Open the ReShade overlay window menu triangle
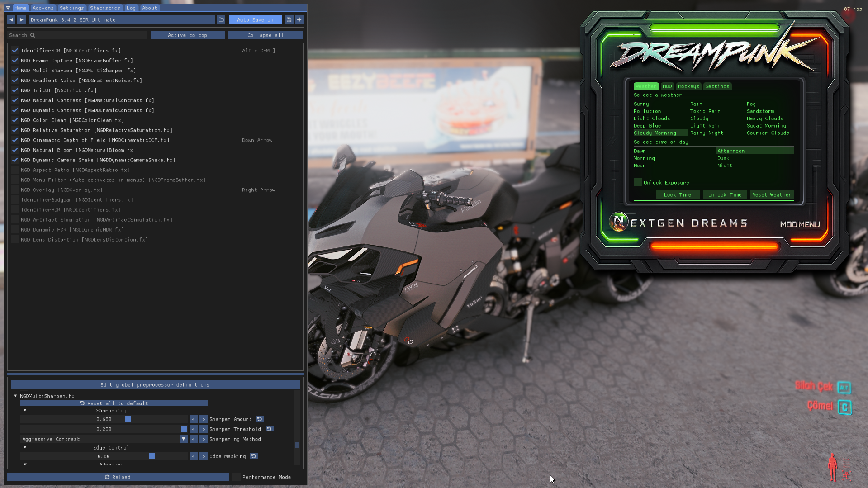This screenshot has width=868, height=488. [8, 8]
